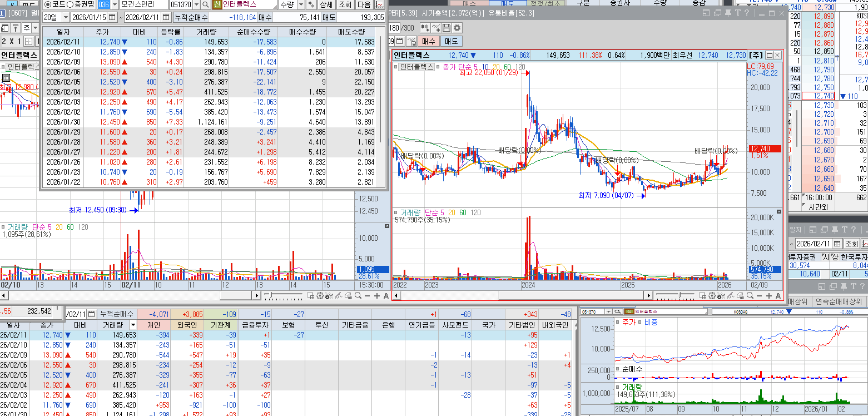Click the 매도 button above the chart
The height and width of the screenshot is (416, 868).
(x=452, y=41)
